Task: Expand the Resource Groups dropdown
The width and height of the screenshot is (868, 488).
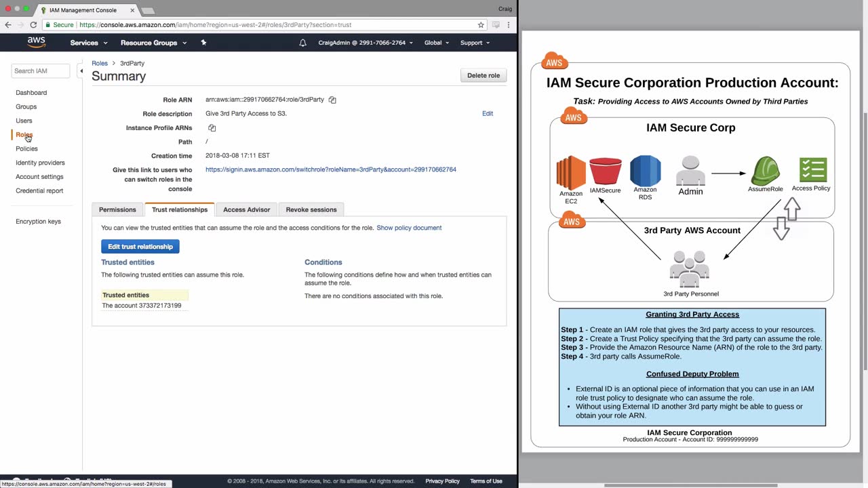Action: coord(153,43)
